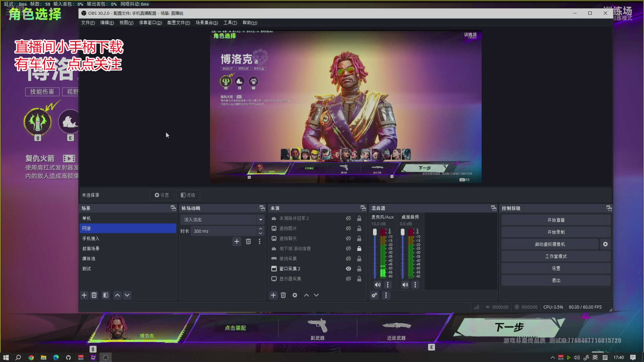
Task: Open the 视图(V) menu
Action: [x=126, y=23]
